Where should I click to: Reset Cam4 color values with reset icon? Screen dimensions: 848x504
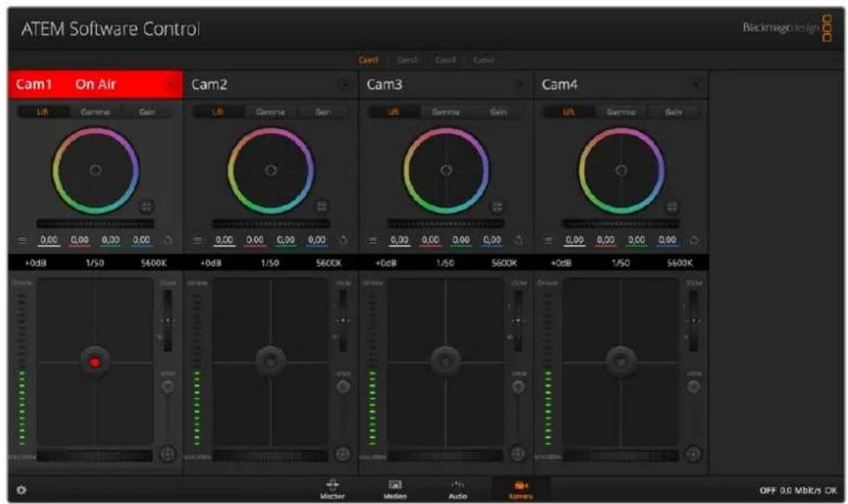(x=693, y=240)
